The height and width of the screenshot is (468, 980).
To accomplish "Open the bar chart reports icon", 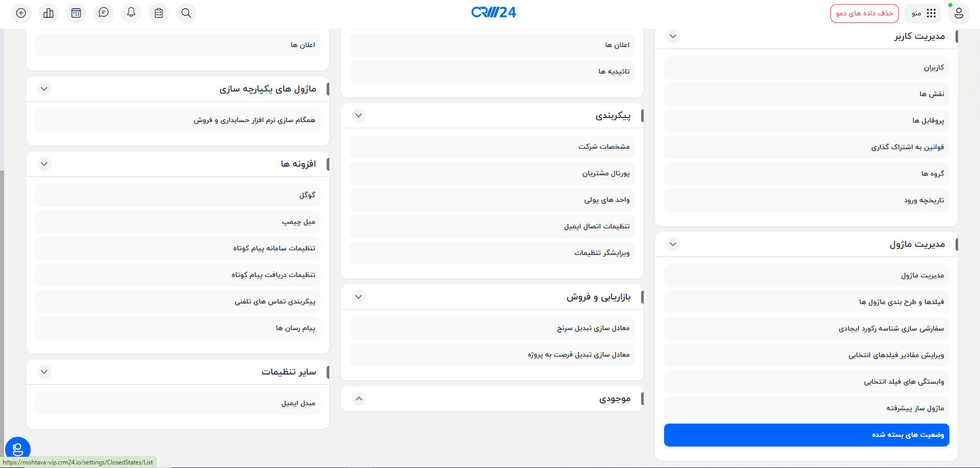I will point(48,13).
